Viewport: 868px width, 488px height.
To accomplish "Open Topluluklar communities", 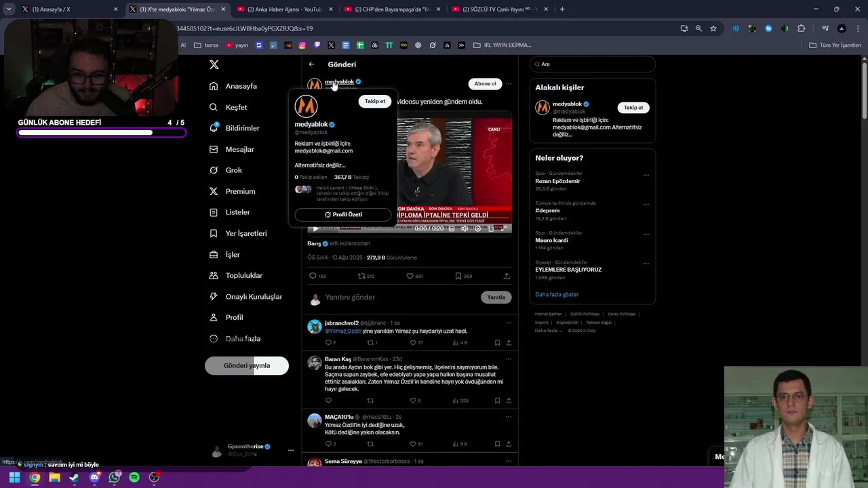I will [x=236, y=275].
